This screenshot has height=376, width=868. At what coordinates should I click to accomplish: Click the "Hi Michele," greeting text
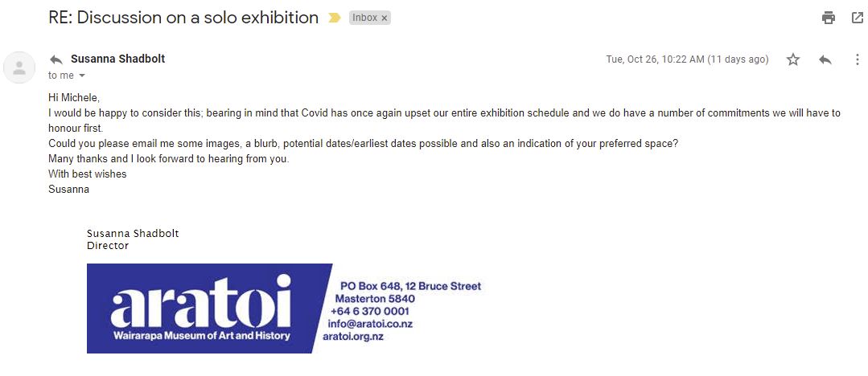tap(74, 98)
